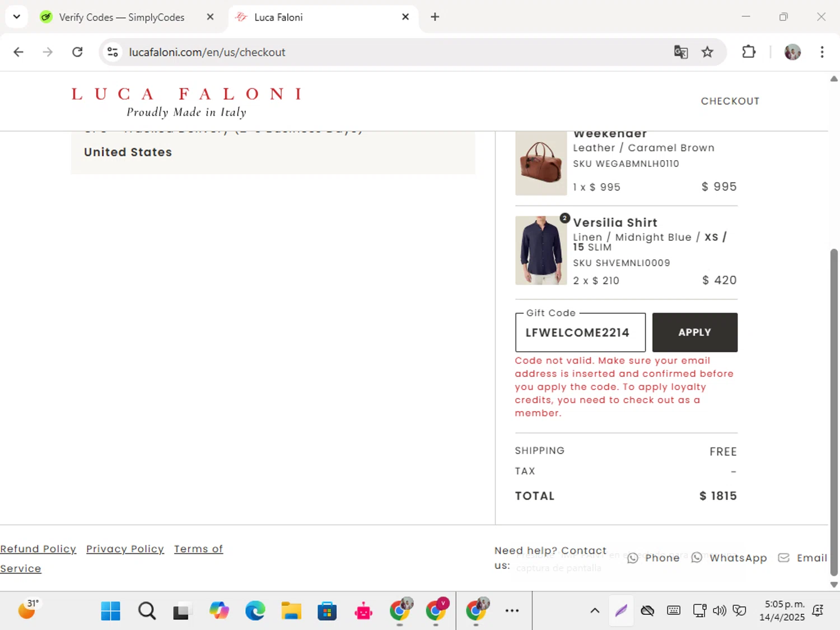The width and height of the screenshot is (840, 630).
Task: Go back to the previous page
Action: (x=18, y=52)
